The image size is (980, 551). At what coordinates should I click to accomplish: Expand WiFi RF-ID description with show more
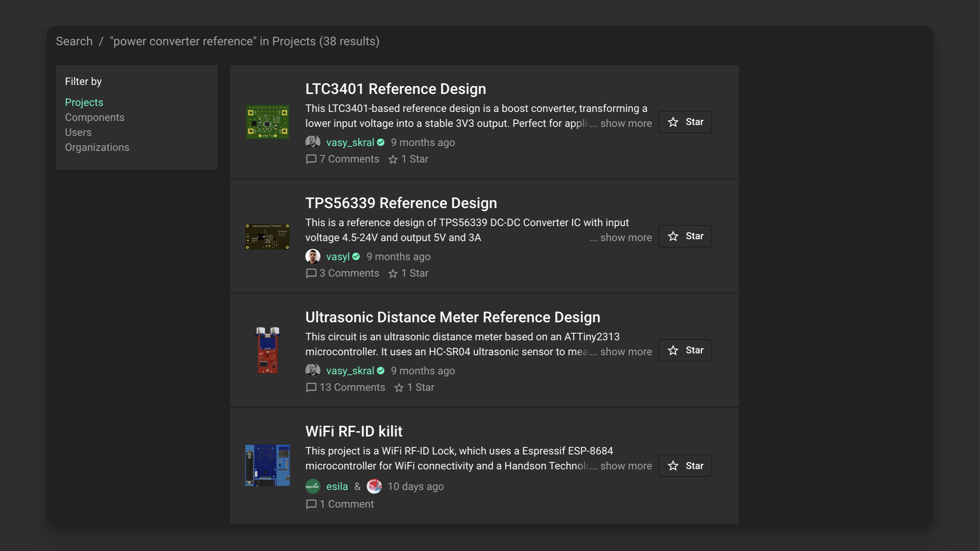pyautogui.click(x=626, y=465)
